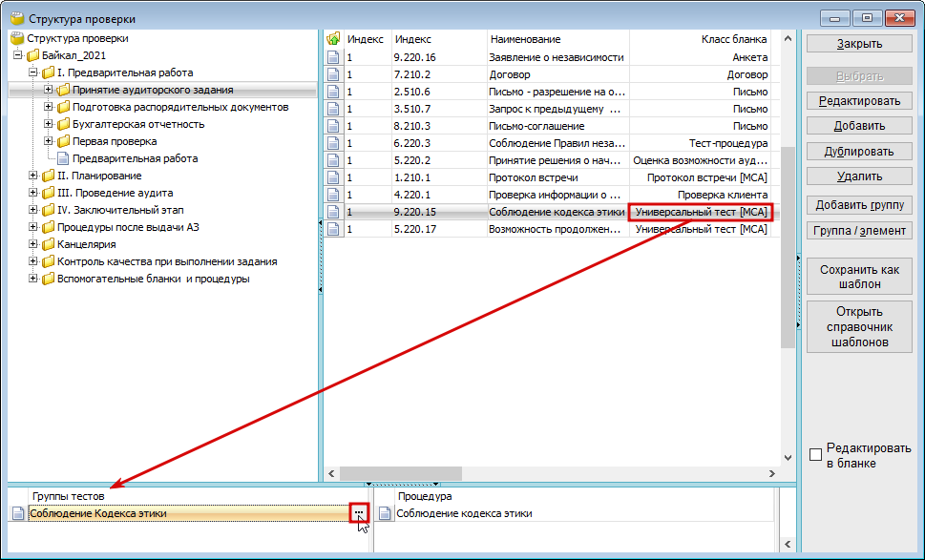This screenshot has width=925, height=560.
Task: Click folder icon of Байкал_2021
Action: (33, 55)
